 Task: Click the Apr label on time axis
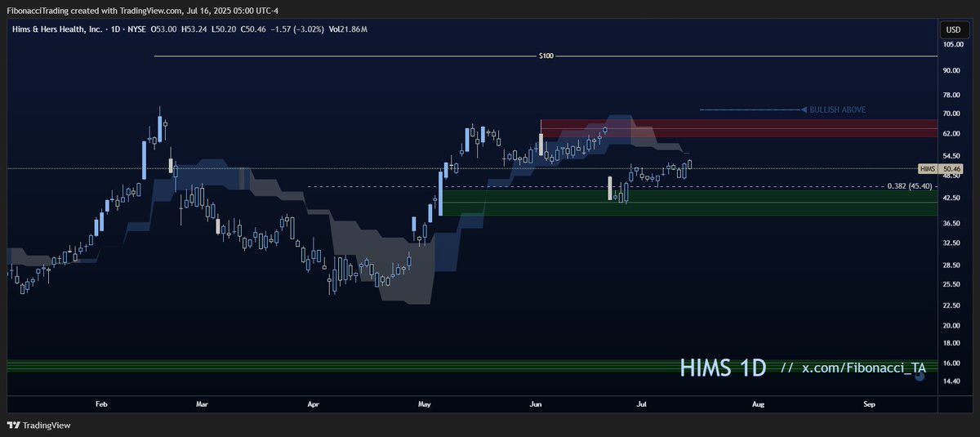314,404
